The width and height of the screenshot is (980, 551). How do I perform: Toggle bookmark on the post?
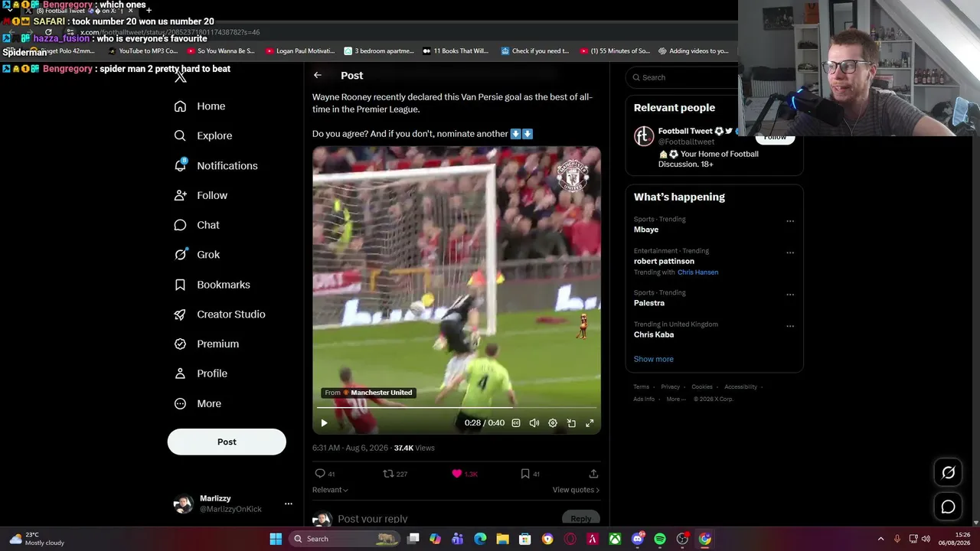click(530, 474)
